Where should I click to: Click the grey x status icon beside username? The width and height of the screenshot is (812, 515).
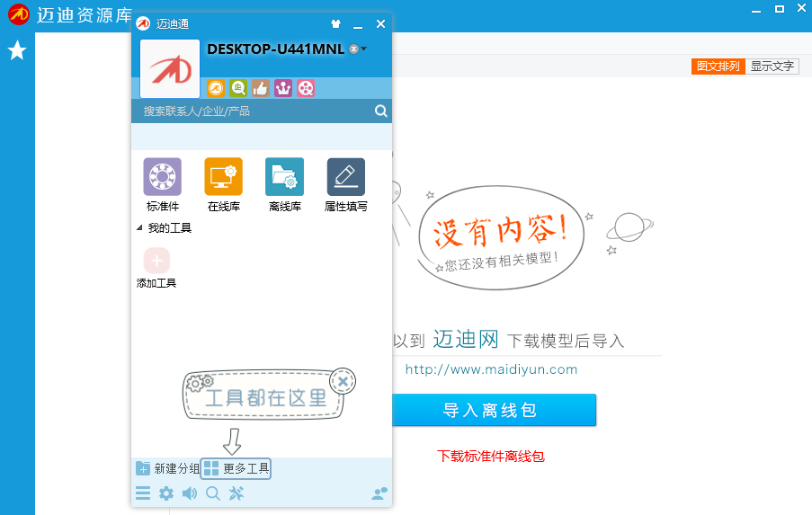pyautogui.click(x=353, y=49)
